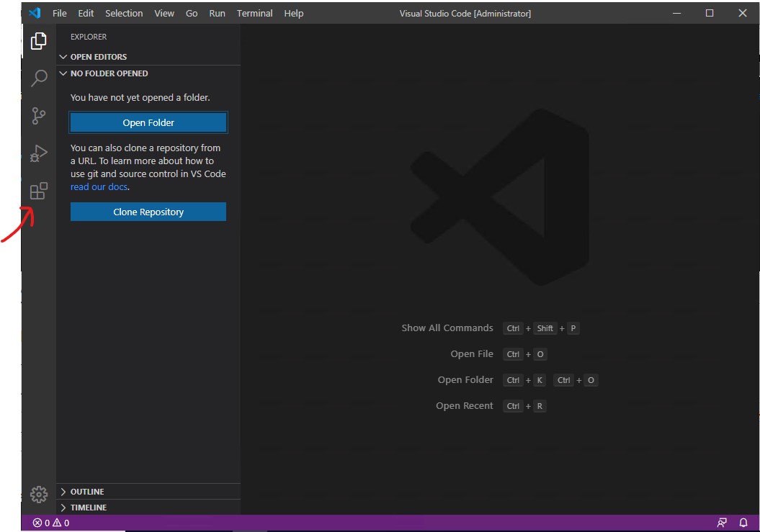760x532 pixels.
Task: Open the Source Control view icon
Action: (x=39, y=116)
